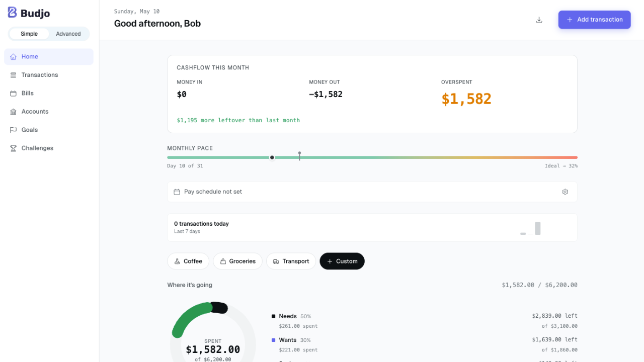The height and width of the screenshot is (362, 644).
Task: Click the Transport truck icon
Action: 276,261
